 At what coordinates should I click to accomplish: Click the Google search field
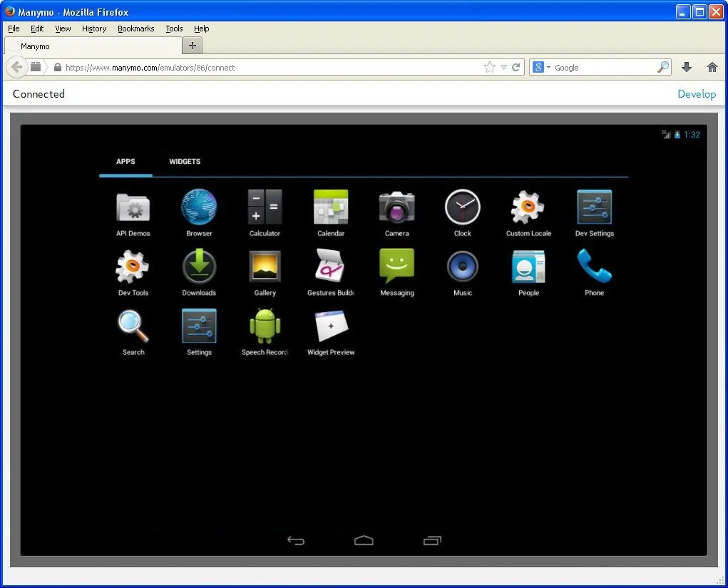pyautogui.click(x=605, y=68)
